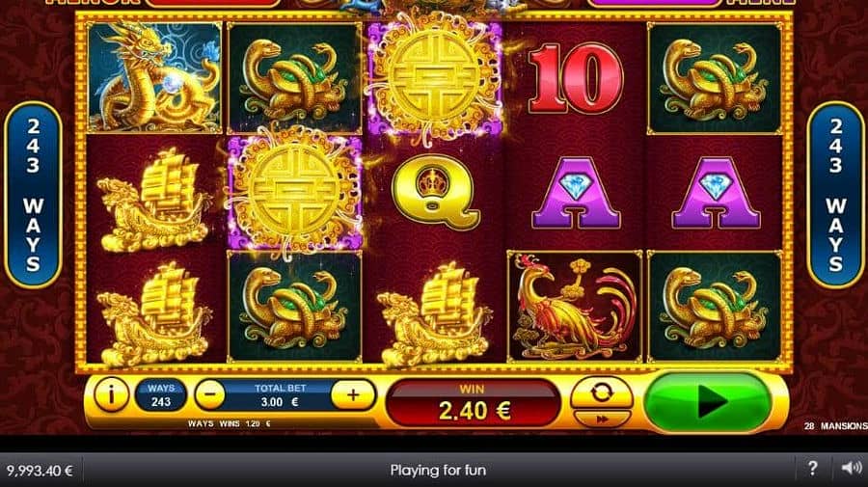The width and height of the screenshot is (868, 487).
Task: Click the right 243 Ways banner
Action: click(835, 195)
